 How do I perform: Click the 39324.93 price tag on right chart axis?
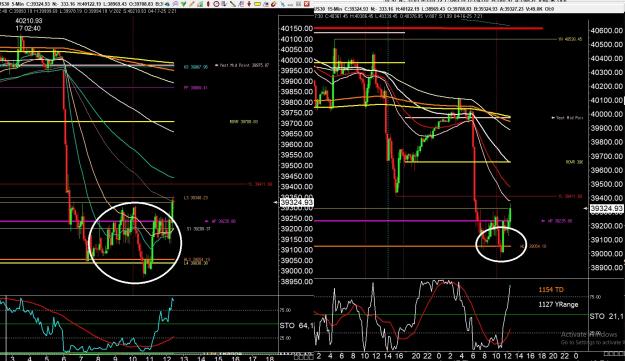click(x=606, y=208)
